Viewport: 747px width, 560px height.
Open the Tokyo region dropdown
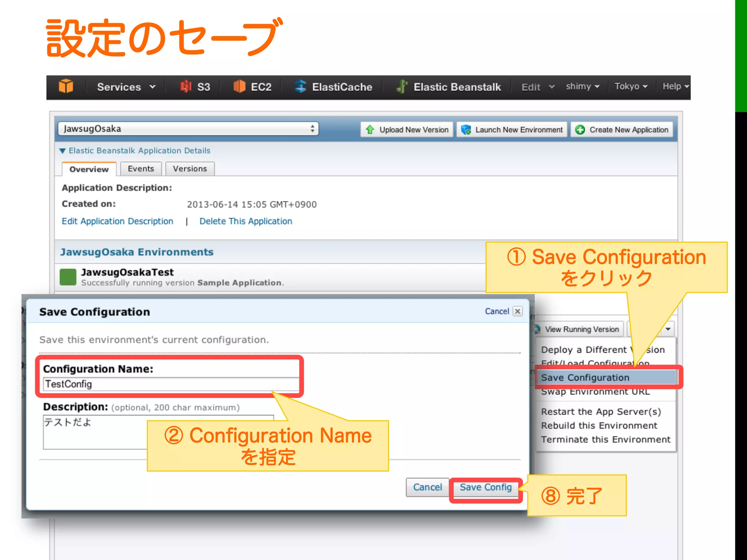(631, 86)
